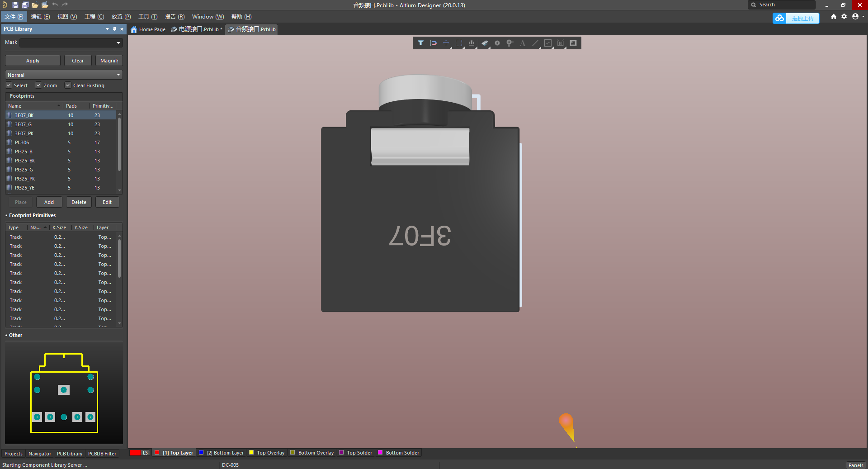Open the 文件 (F) menu
868x469 pixels.
pyautogui.click(x=14, y=17)
